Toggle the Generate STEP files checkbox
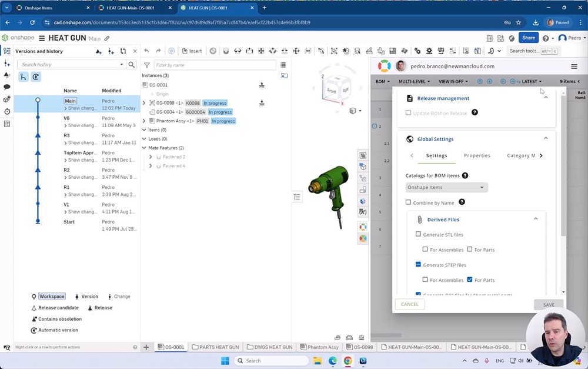The image size is (588, 369). pos(418,265)
